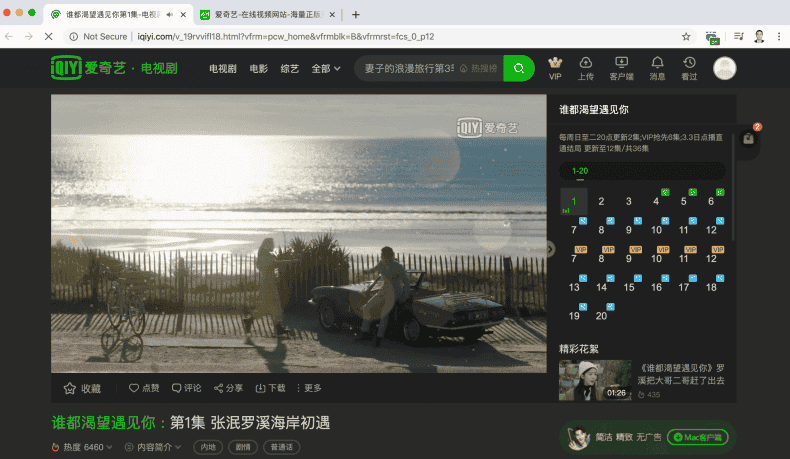
Task: Open watch history (看过) icon
Action: [x=689, y=68]
